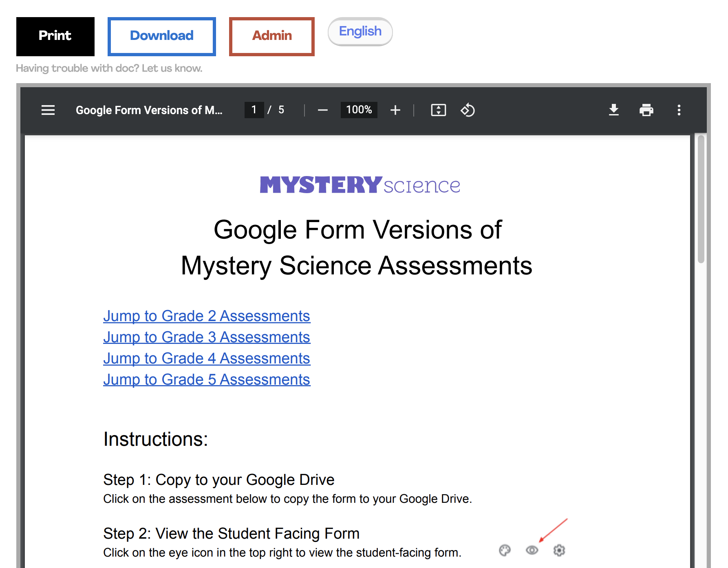728x568 pixels.
Task: Print using the PDF toolbar printer icon
Action: tap(646, 110)
